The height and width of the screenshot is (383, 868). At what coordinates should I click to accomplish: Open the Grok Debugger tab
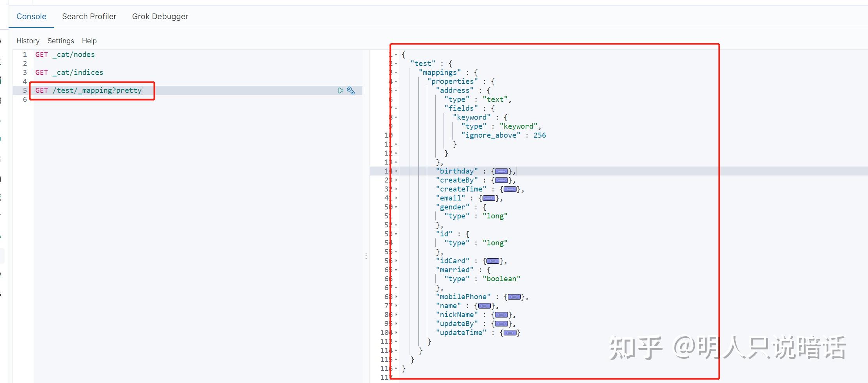point(160,16)
